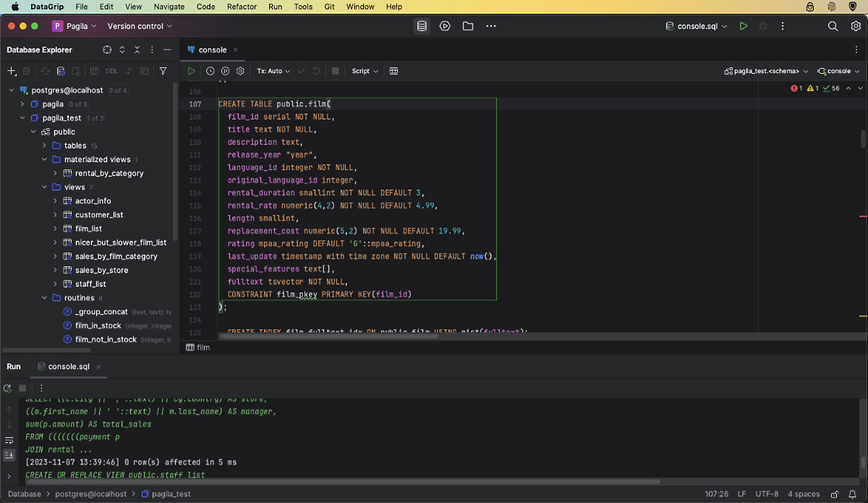Image resolution: width=868 pixels, height=503 pixels.
Task: Open Data Source Properties icon
Action: click(61, 71)
